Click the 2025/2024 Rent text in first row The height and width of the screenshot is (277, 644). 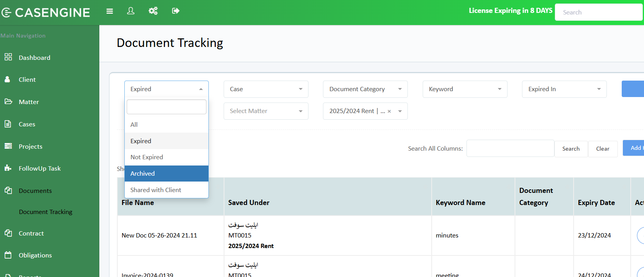coord(251,246)
